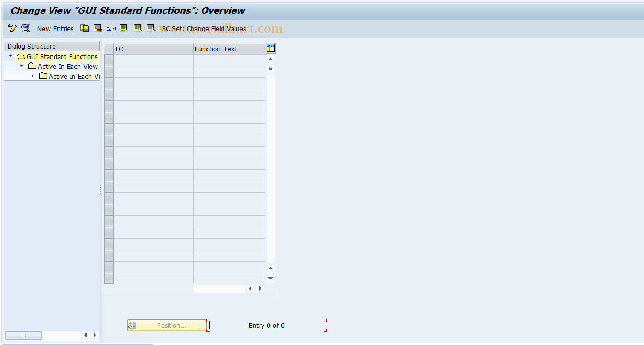Viewport: 644px width, 345px height.
Task: Click the Function Text column header
Action: 229,49
